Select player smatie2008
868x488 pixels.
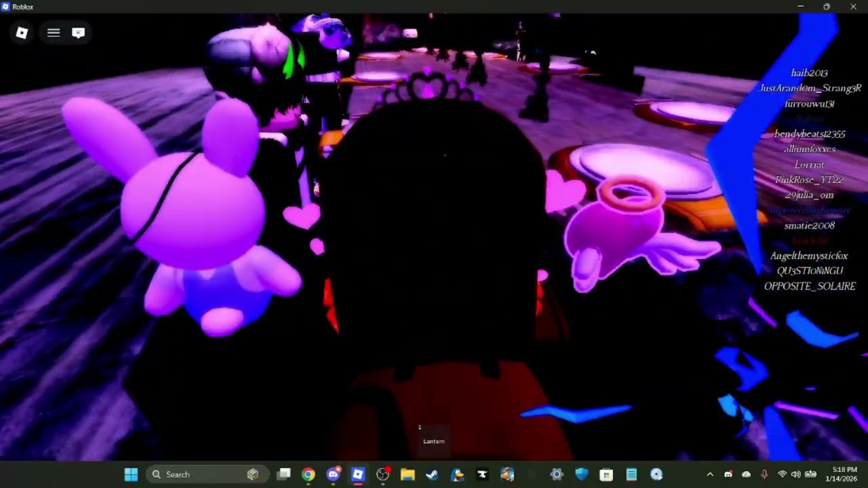tap(809, 226)
